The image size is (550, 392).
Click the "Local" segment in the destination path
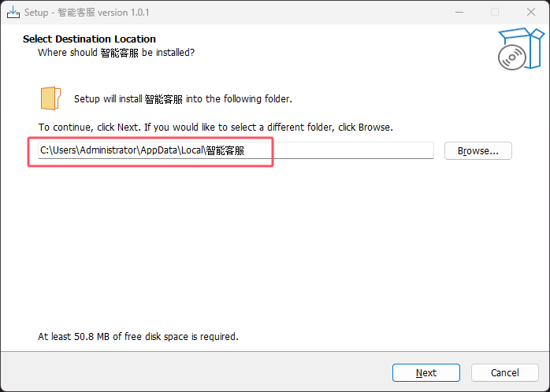click(191, 150)
